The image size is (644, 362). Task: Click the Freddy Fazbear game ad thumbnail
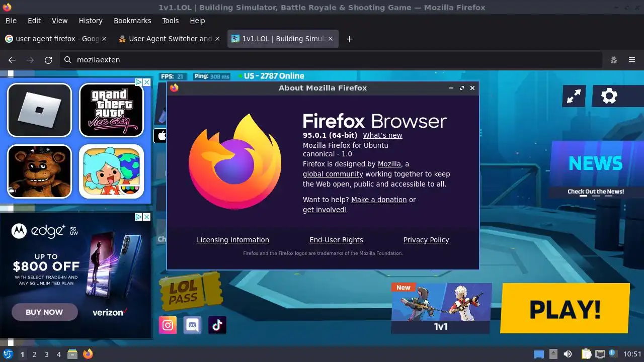[x=40, y=171]
